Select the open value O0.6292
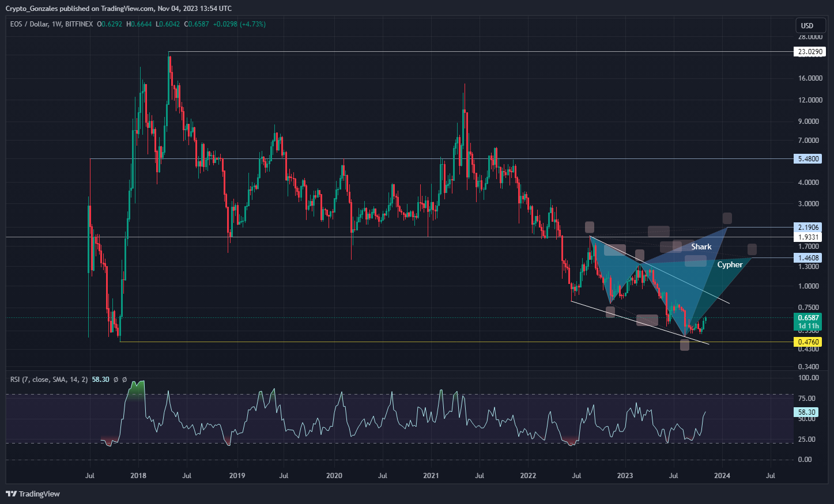Viewport: 834px width, 504px height. pyautogui.click(x=110, y=24)
